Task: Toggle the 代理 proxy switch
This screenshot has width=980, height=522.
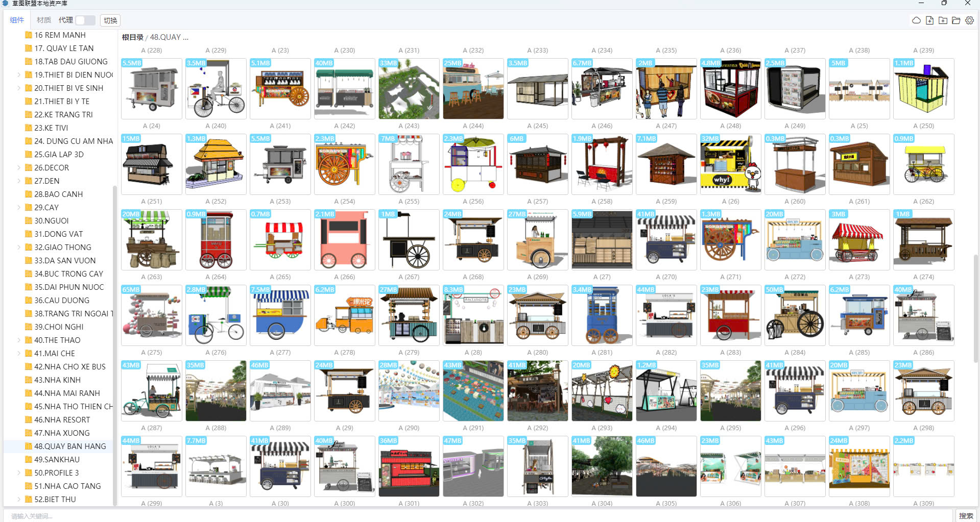Action: tap(85, 20)
